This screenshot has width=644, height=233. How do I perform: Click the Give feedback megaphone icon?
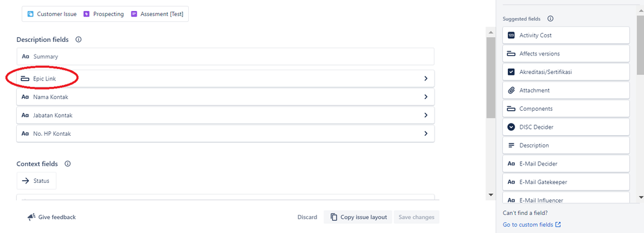(31, 217)
